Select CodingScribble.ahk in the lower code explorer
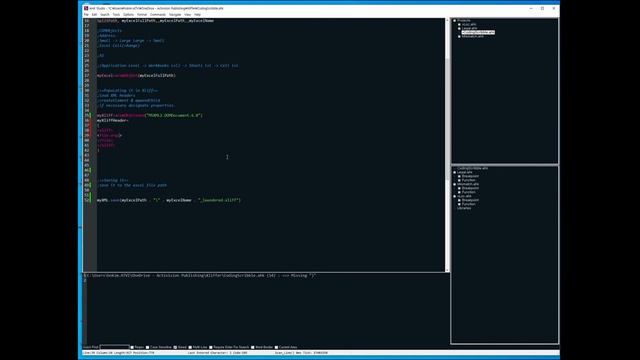 click(x=472, y=168)
